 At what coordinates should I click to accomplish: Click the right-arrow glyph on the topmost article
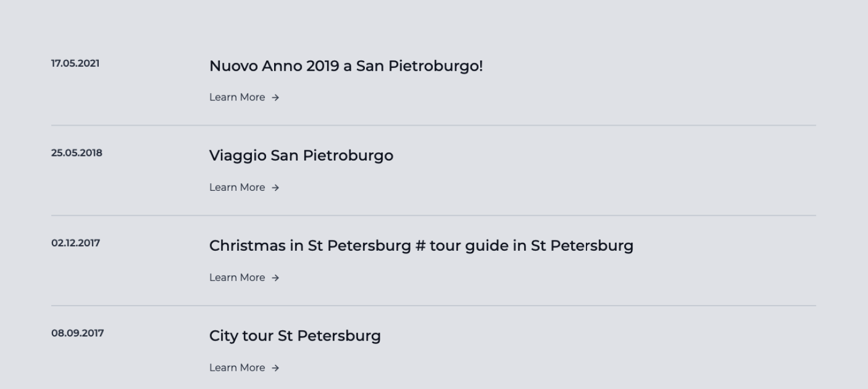point(276,97)
